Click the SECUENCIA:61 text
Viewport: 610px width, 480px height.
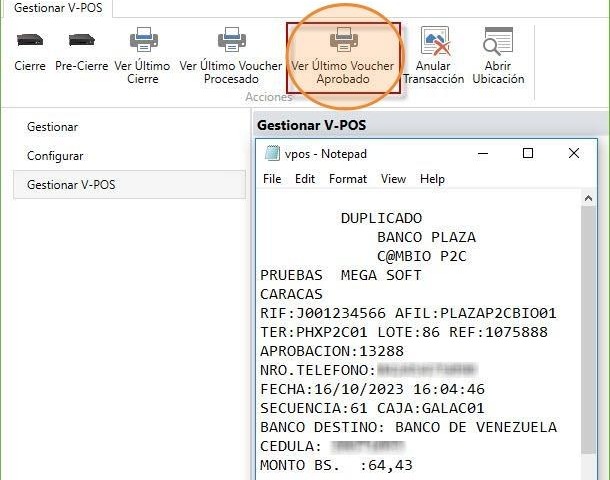click(x=314, y=409)
